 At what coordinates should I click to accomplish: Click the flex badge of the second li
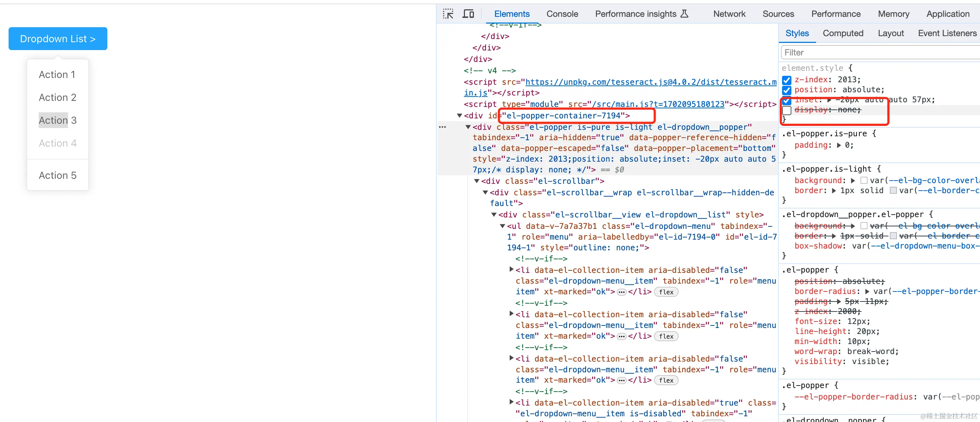coord(666,336)
